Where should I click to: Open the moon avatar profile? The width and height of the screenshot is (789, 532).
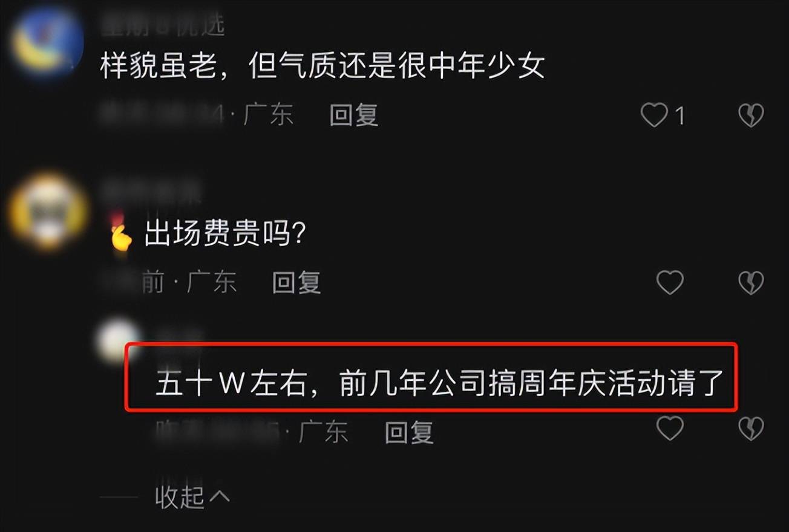(47, 42)
